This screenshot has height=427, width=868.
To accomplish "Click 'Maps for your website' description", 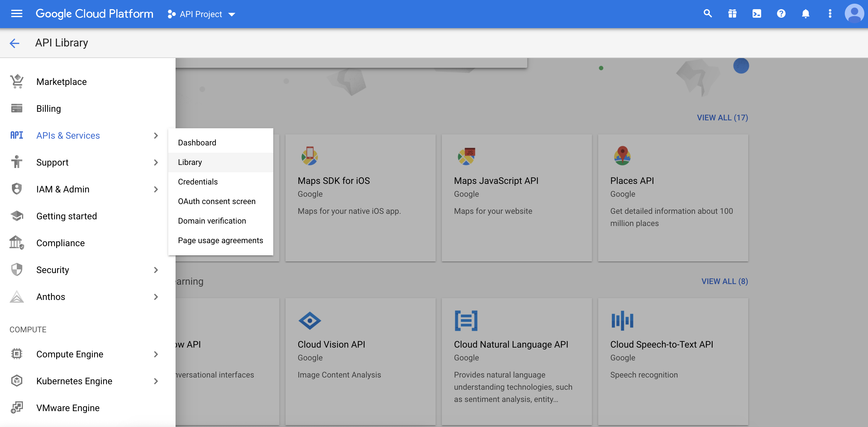I will [493, 211].
